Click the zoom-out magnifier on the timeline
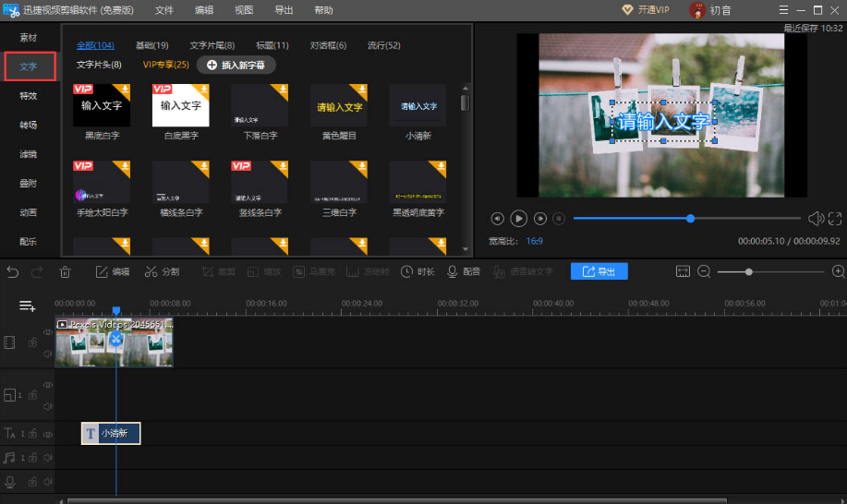 tap(704, 271)
